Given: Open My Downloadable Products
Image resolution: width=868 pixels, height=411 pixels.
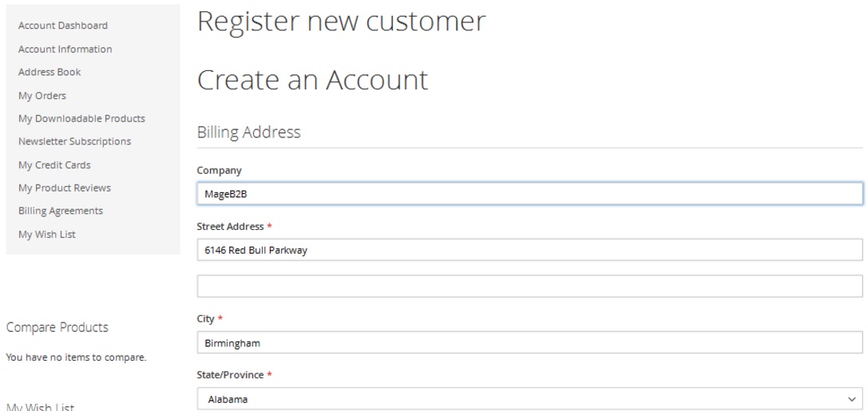Looking at the screenshot, I should 81,118.
